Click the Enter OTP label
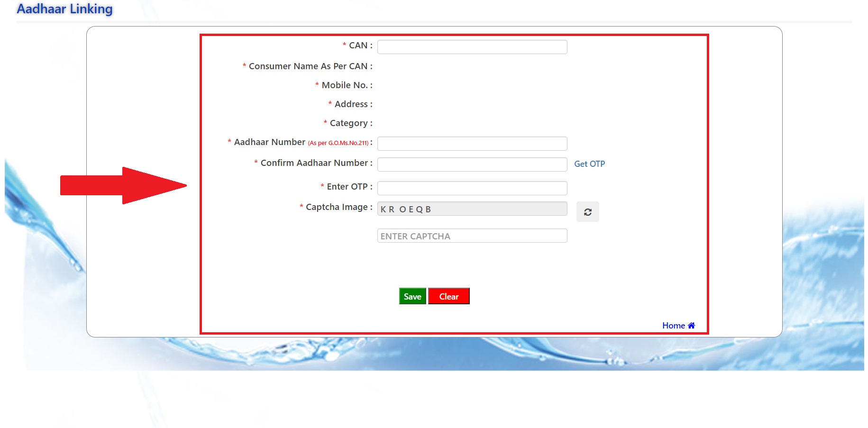The width and height of the screenshot is (868, 428). [347, 187]
